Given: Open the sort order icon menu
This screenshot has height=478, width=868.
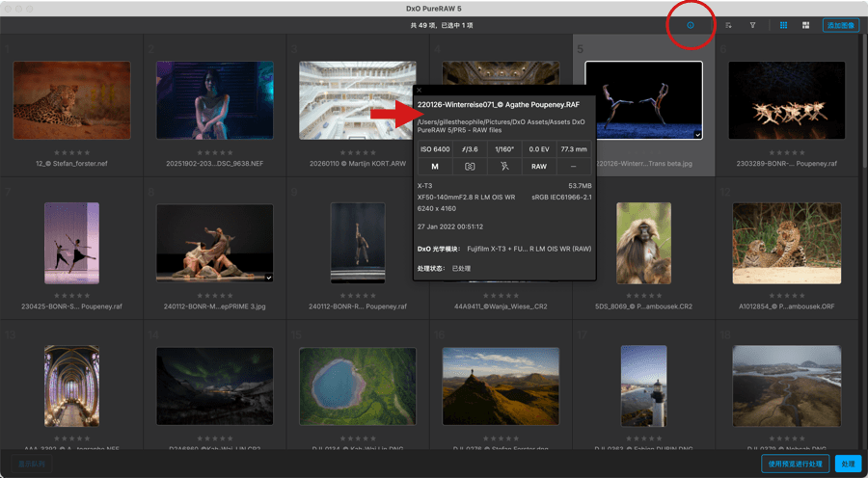Looking at the screenshot, I should 728,25.
